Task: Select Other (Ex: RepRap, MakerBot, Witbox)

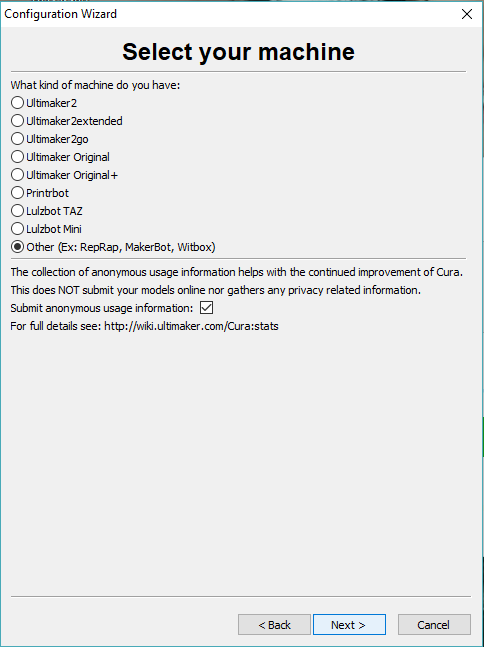Action: tap(17, 247)
